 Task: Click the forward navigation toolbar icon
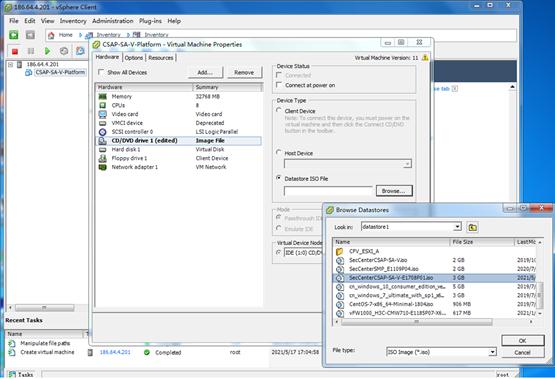coord(30,35)
